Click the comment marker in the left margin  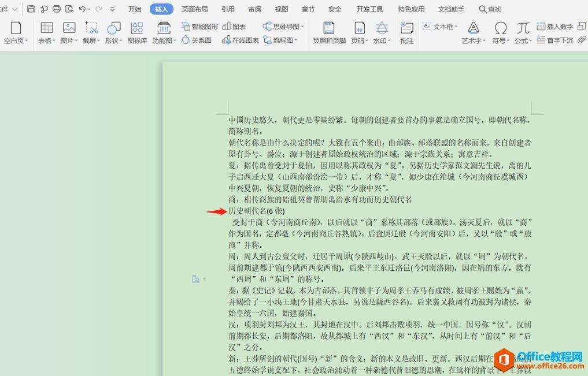[x=197, y=278]
